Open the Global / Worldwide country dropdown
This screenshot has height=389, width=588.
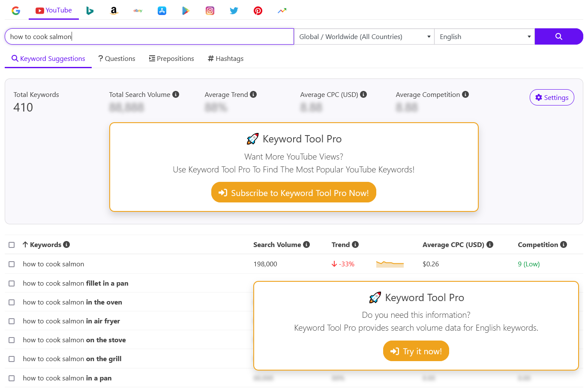point(364,36)
